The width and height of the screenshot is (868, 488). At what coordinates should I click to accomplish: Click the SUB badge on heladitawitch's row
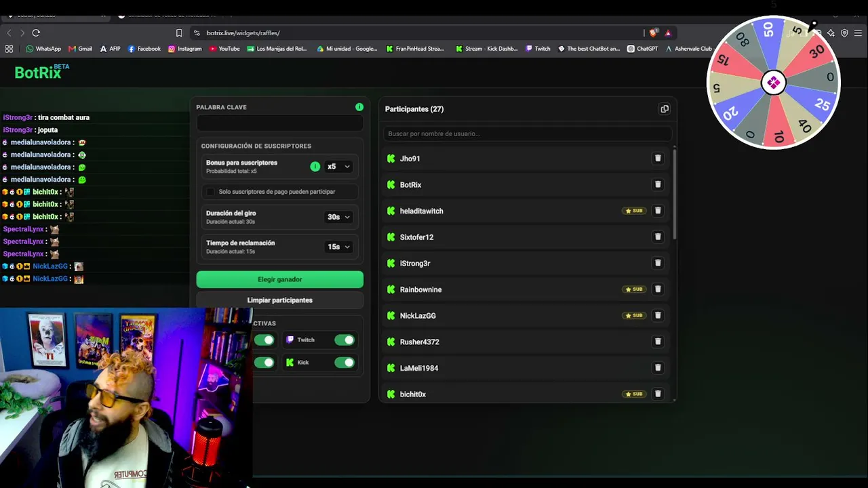point(634,211)
